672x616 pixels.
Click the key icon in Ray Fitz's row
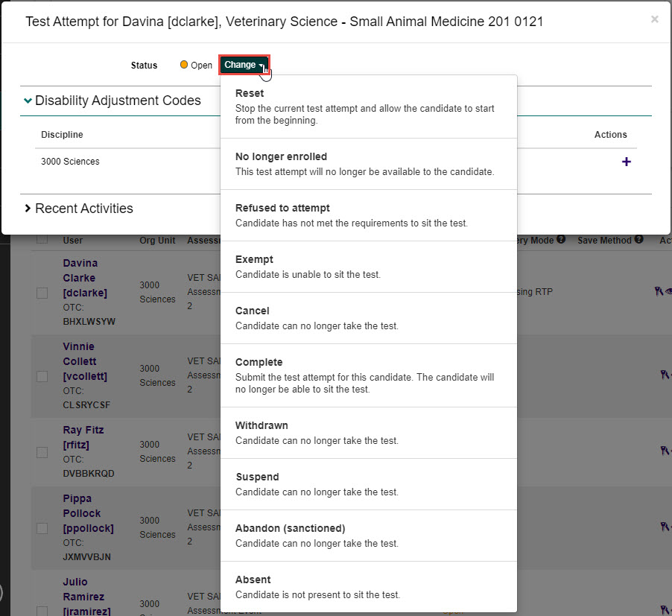[x=663, y=450]
